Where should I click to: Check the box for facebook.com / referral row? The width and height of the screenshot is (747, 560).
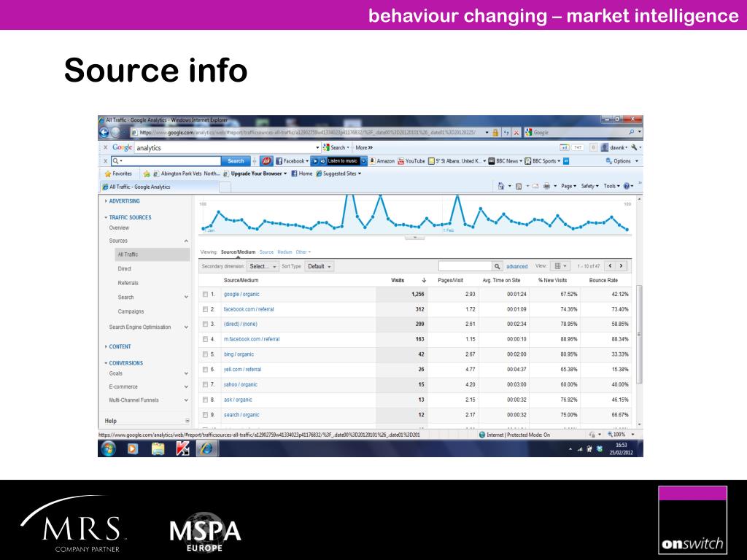[205, 309]
